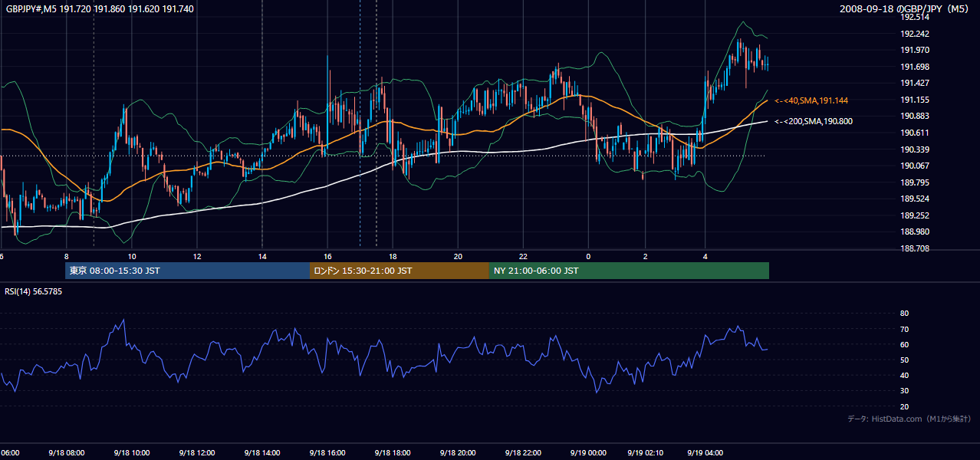This screenshot has width=980, height=460.
Task: Click price axis label 190.067
Action: (915, 166)
